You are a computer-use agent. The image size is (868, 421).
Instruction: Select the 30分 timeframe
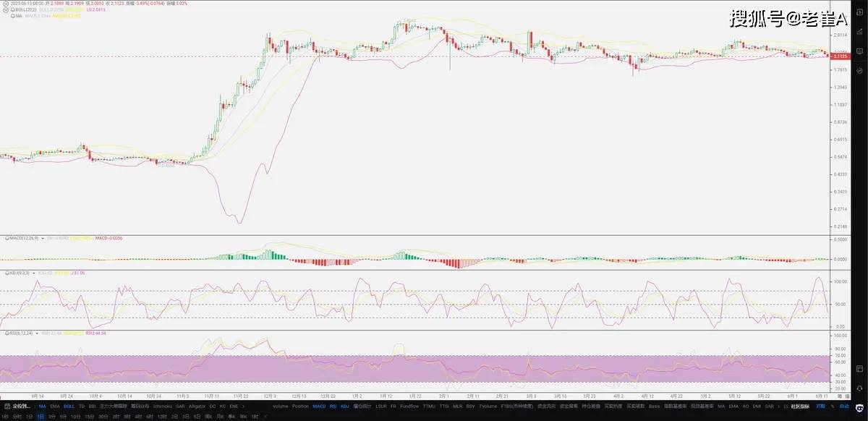(x=103, y=416)
